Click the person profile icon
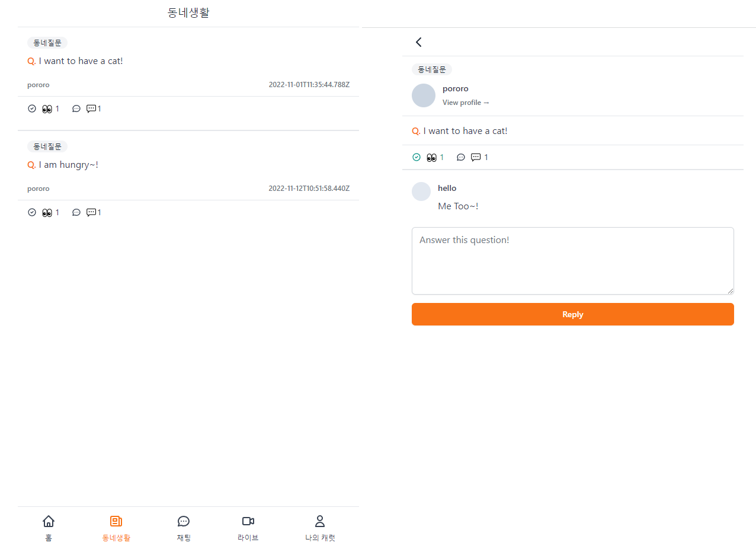 click(320, 521)
